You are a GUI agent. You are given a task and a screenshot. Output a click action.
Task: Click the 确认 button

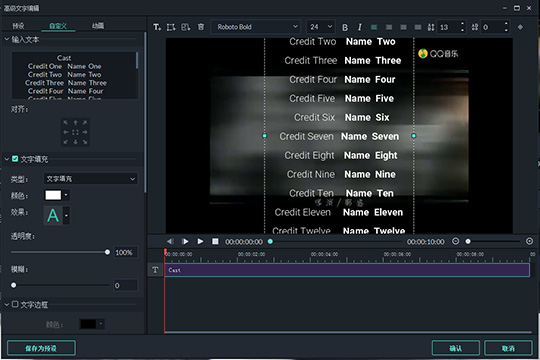pyautogui.click(x=456, y=348)
